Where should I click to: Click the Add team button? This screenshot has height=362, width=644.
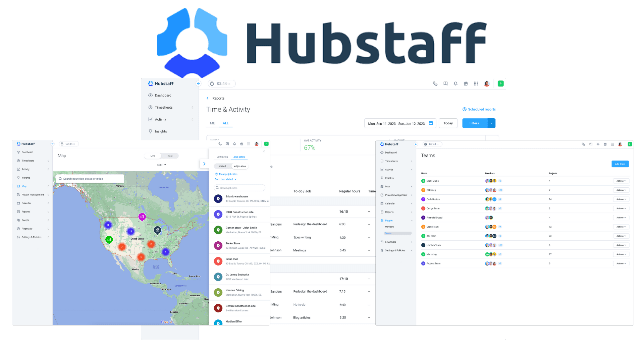point(620,164)
